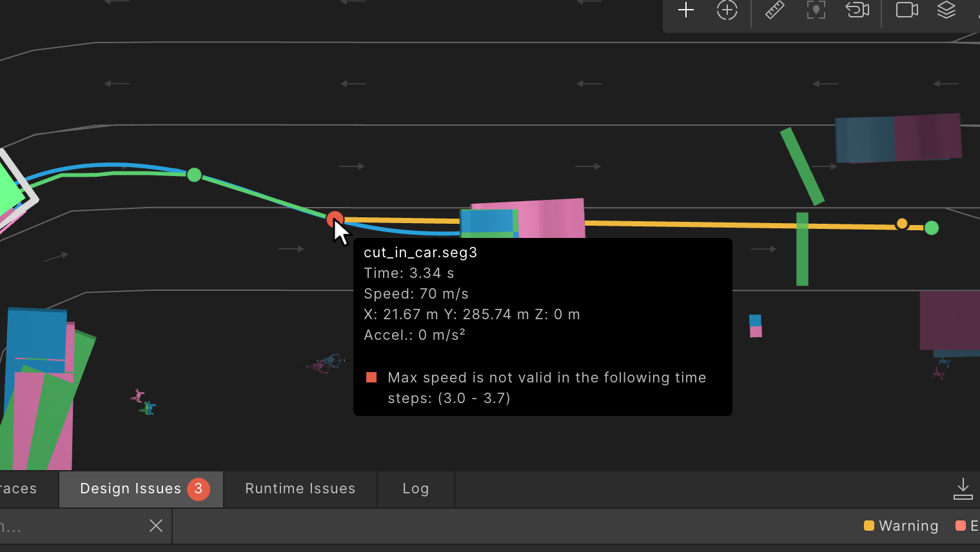Viewport: 980px width, 552px height.
Task: Select the vertical green bar object
Action: [x=802, y=249]
